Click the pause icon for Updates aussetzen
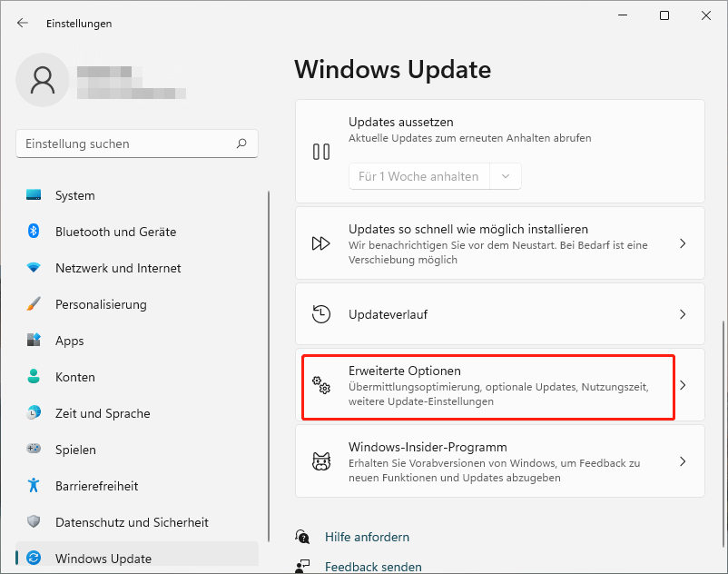 [x=321, y=152]
